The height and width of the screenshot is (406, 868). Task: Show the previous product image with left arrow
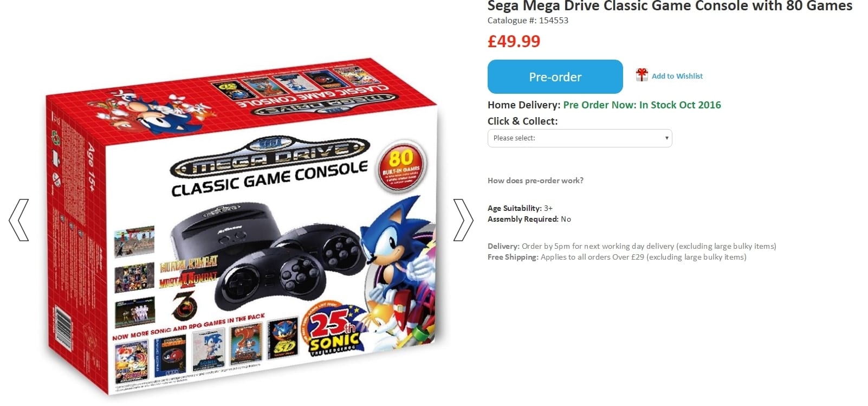18,220
